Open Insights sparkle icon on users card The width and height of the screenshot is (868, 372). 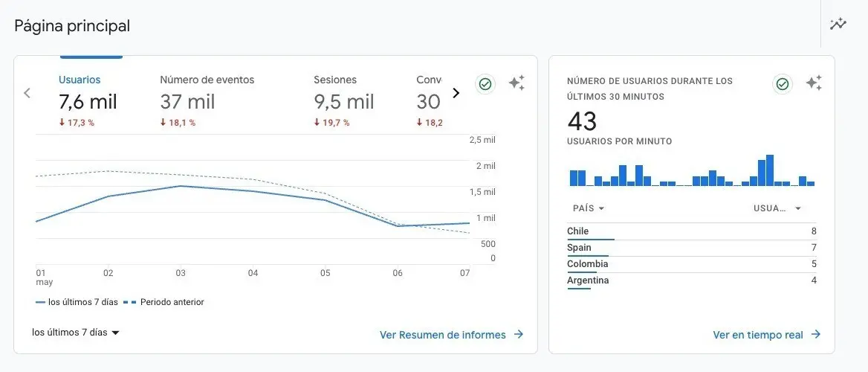tap(516, 83)
